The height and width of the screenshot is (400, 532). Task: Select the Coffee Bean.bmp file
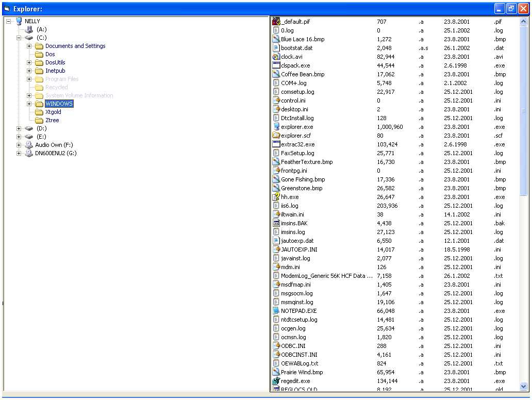(x=303, y=74)
